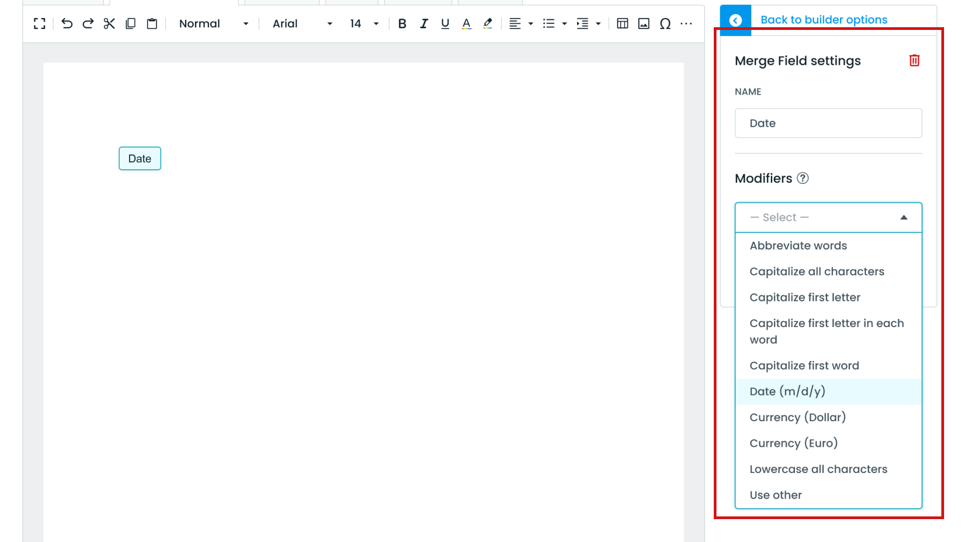The width and height of the screenshot is (980, 542).
Task: Click the fullscreen editor icon
Action: pyautogui.click(x=39, y=23)
